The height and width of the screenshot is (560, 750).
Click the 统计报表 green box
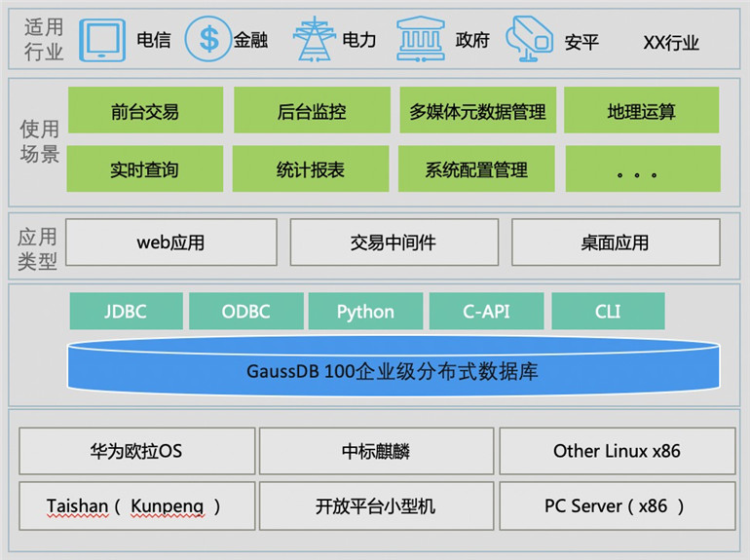pos(311,168)
